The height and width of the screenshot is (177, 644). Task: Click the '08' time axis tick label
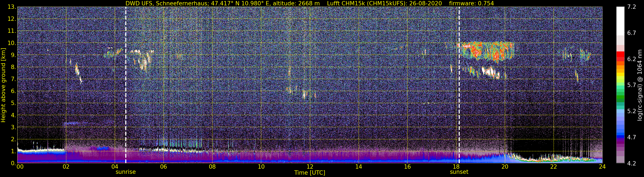212,167
